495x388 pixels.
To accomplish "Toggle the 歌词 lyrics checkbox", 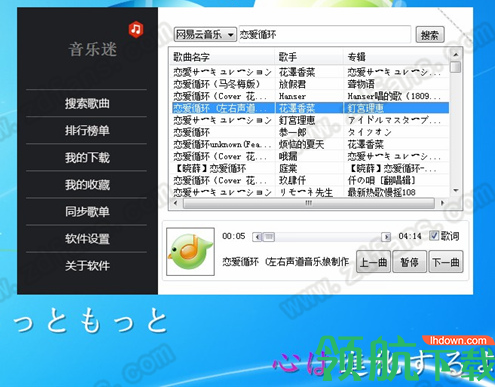I will [x=434, y=236].
